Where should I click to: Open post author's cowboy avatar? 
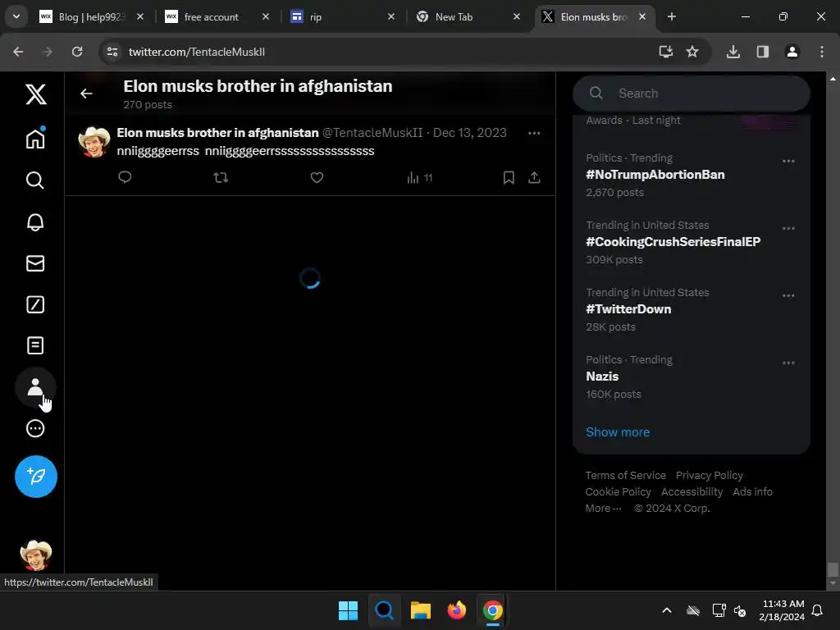(94, 142)
